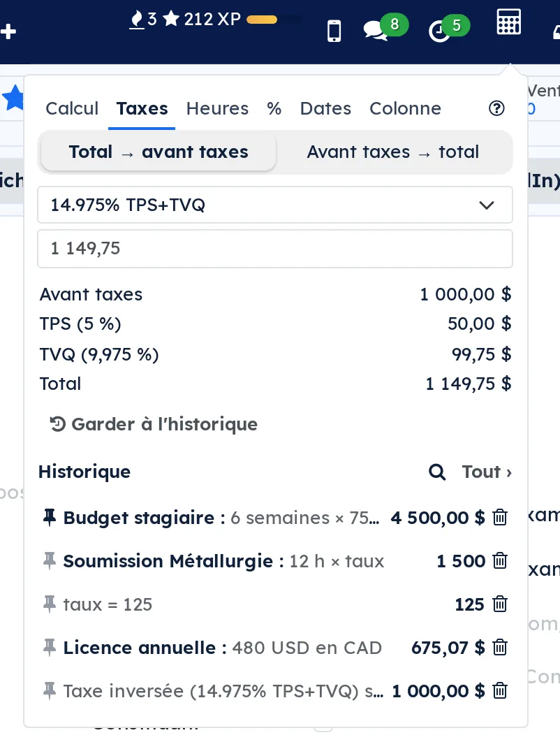
Task: Delete the Taxe inversée history entry
Action: tap(500, 691)
